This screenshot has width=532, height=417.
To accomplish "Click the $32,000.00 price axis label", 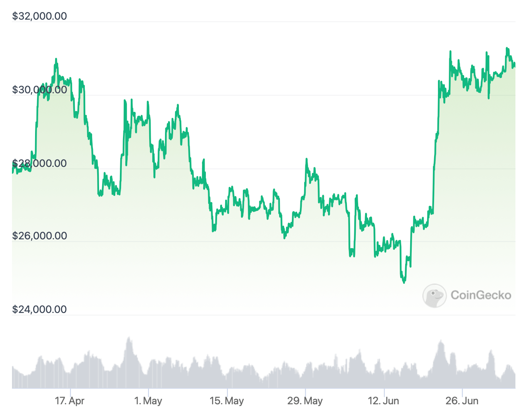I will [x=39, y=16].
